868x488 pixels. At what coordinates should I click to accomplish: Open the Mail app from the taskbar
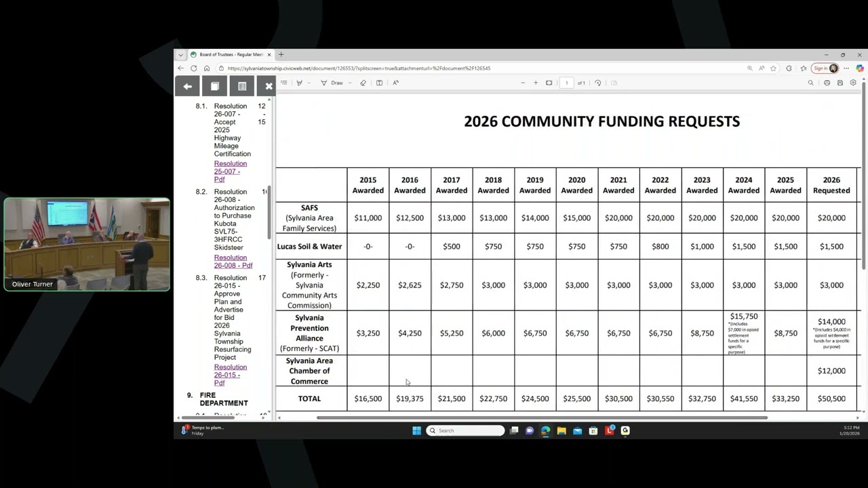[577, 430]
